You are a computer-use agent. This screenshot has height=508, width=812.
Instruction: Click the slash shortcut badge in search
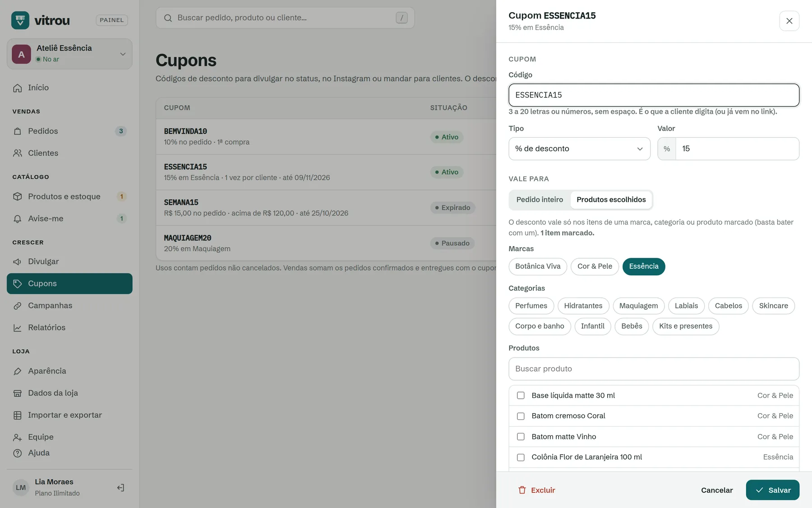point(401,18)
